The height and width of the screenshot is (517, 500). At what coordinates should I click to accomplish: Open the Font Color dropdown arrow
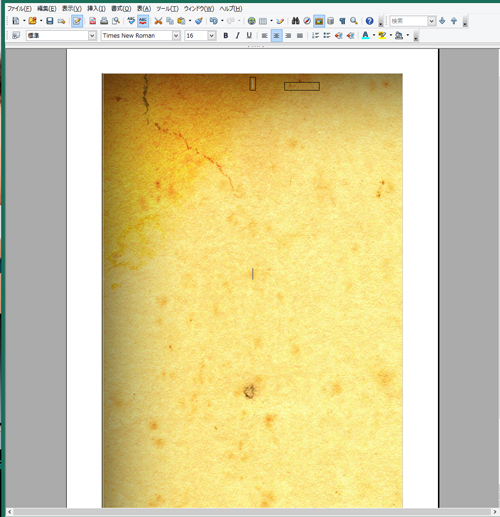(374, 35)
